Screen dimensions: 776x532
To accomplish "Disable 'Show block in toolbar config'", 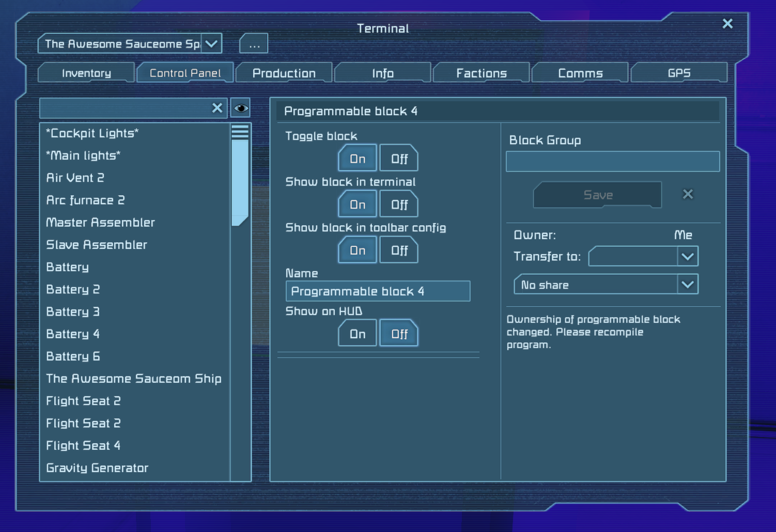I will (398, 250).
